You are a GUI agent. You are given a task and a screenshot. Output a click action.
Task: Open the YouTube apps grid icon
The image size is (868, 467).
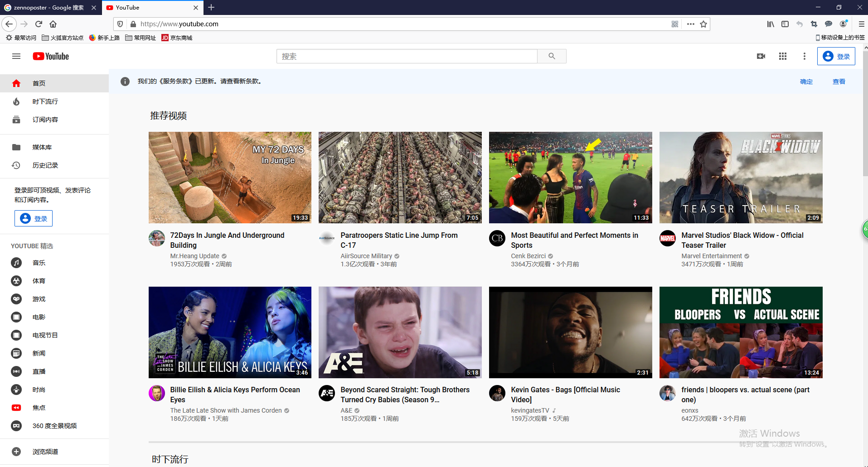click(x=783, y=56)
